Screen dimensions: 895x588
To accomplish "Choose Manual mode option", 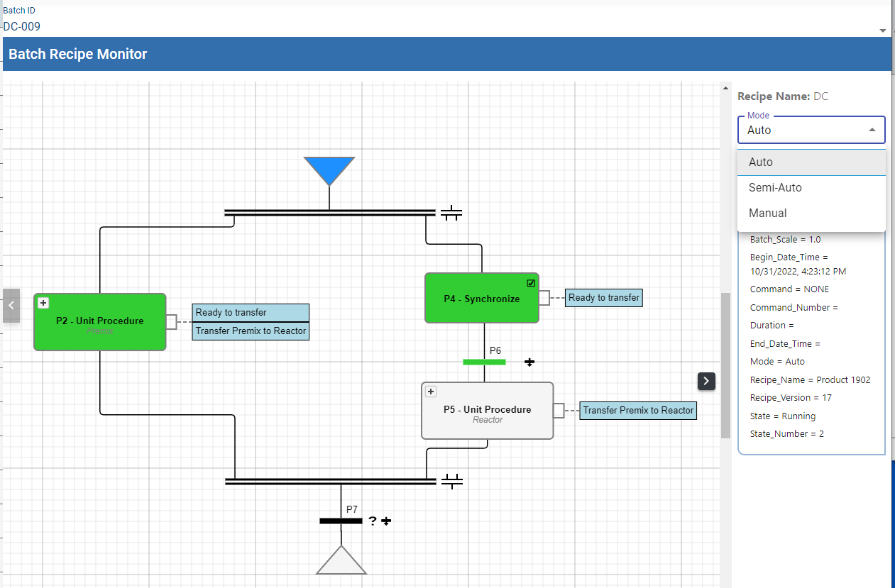I will [767, 213].
